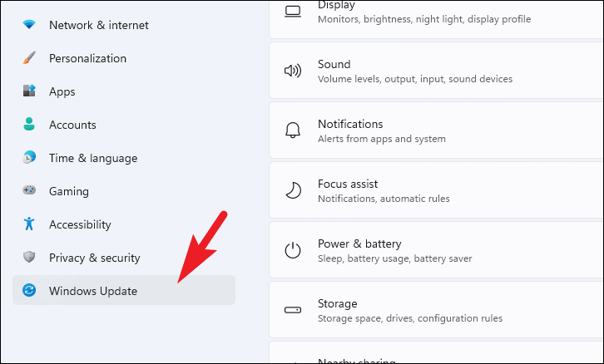The image size is (604, 364).
Task: Click the Windows Update sync icon
Action: 29,290
